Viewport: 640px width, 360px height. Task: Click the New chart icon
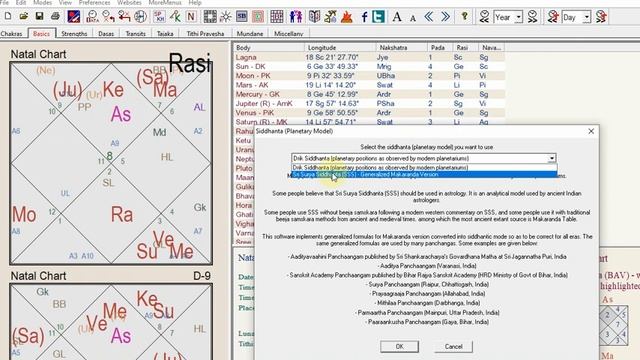click(x=8, y=16)
